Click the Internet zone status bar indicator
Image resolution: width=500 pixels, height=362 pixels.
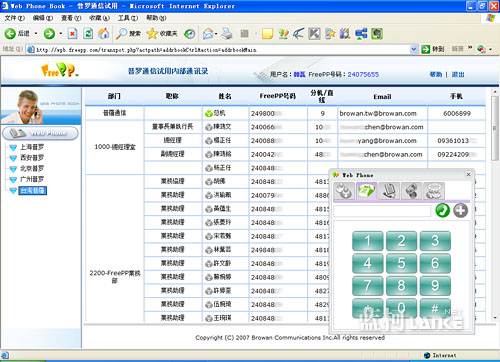tap(440, 355)
